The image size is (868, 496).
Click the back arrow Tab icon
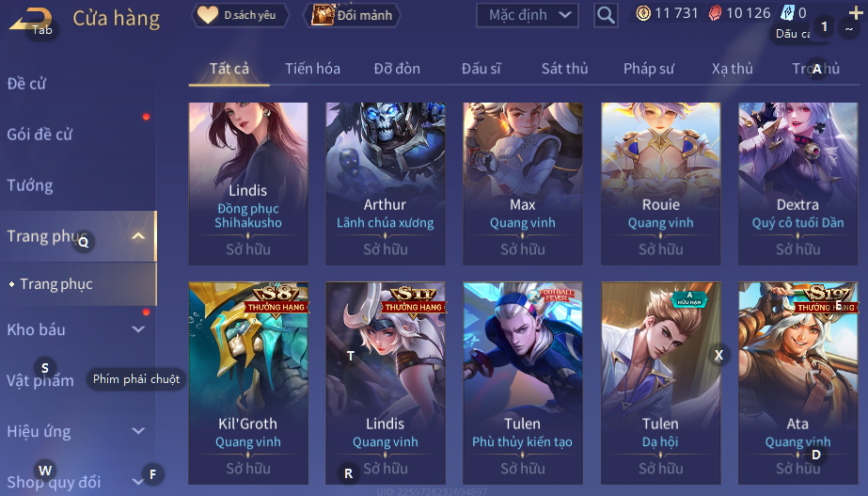pos(32,21)
